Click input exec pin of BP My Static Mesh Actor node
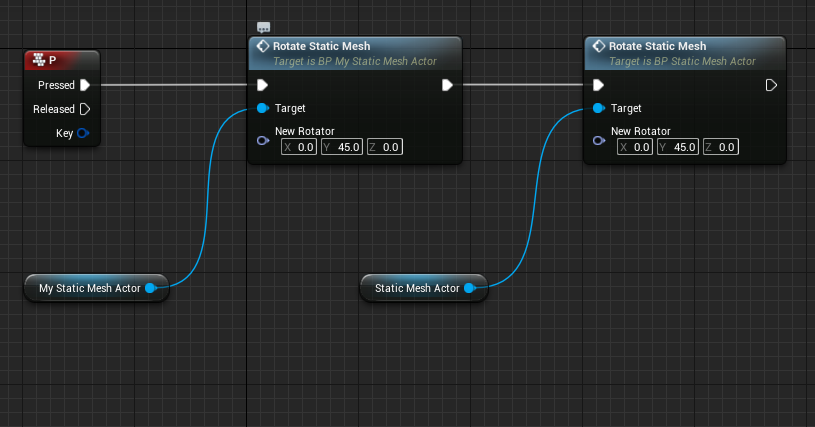The width and height of the screenshot is (815, 427). click(262, 85)
